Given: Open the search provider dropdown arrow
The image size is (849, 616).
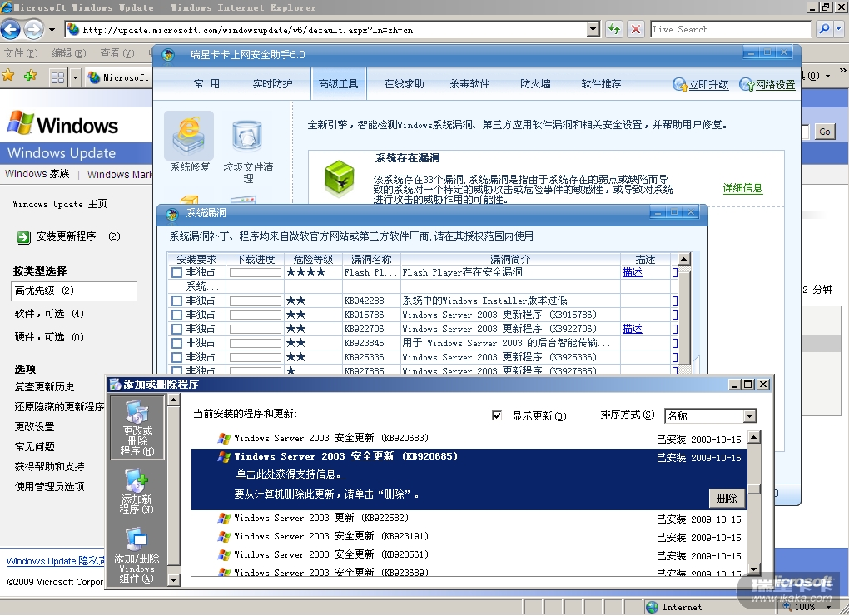Looking at the screenshot, I should (840, 29).
